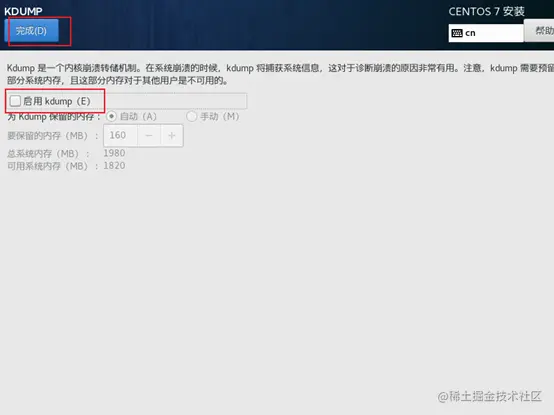Click the Kdump description paragraph
This screenshot has height=415, width=554.
280,74
